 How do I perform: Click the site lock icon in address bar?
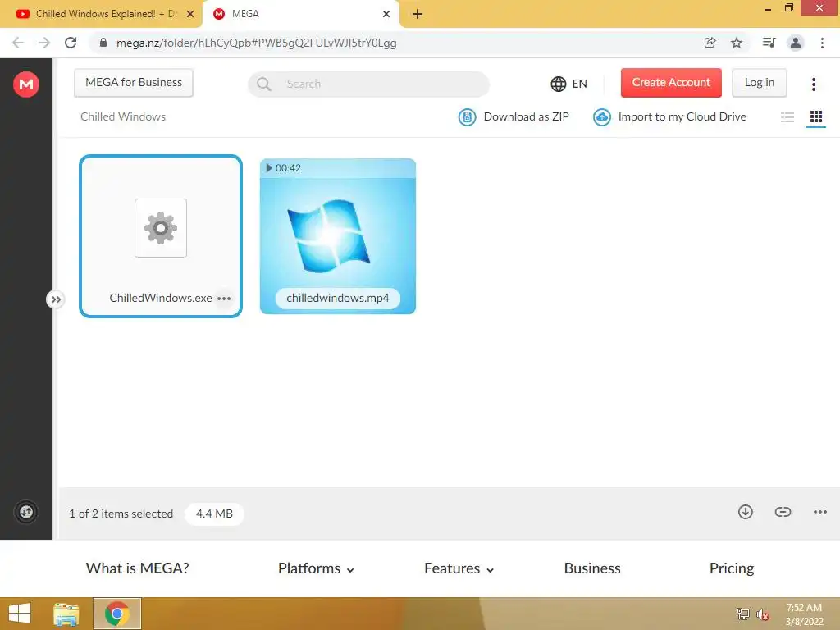[x=103, y=43]
